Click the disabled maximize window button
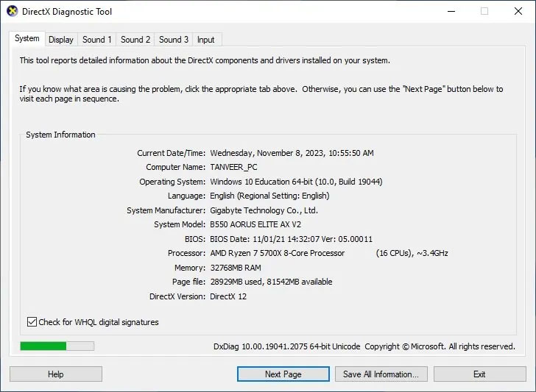This screenshot has width=536, height=392. click(x=484, y=11)
